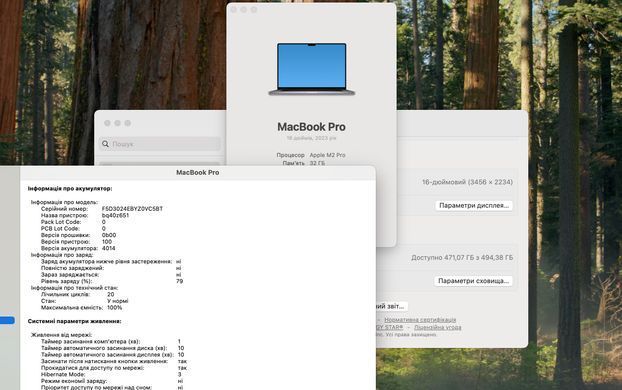Screen dimensions: 622x390
Task: Click Засинати після натискання кнопки живлення label
Action: (x=104, y=361)
